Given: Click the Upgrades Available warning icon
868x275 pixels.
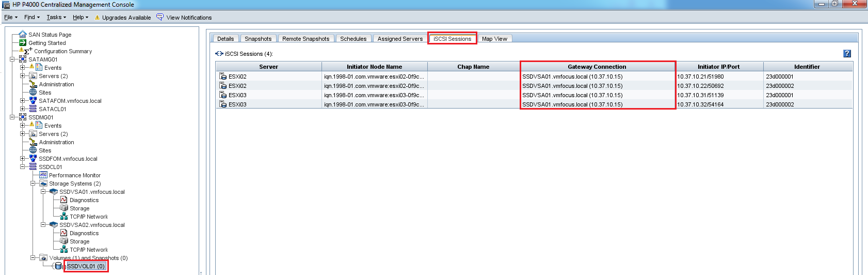Looking at the screenshot, I should 97,18.
